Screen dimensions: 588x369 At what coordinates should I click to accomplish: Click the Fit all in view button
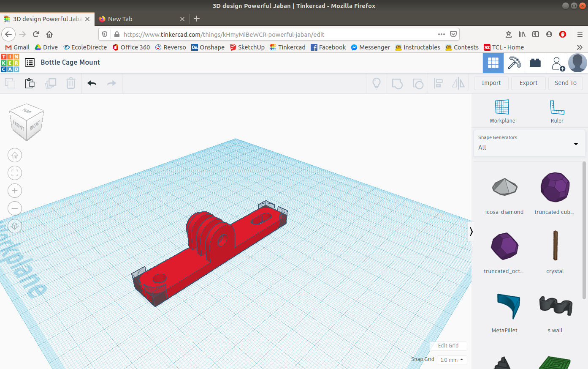pyautogui.click(x=15, y=173)
